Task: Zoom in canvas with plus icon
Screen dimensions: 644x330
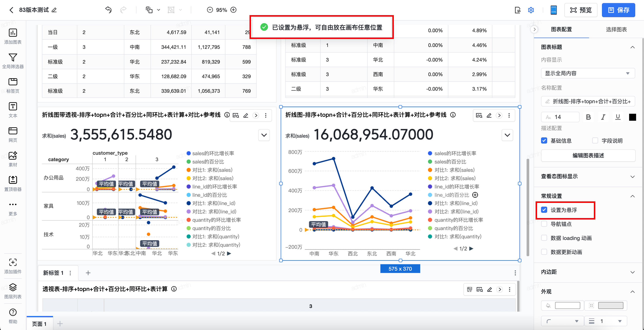Action: coord(234,10)
